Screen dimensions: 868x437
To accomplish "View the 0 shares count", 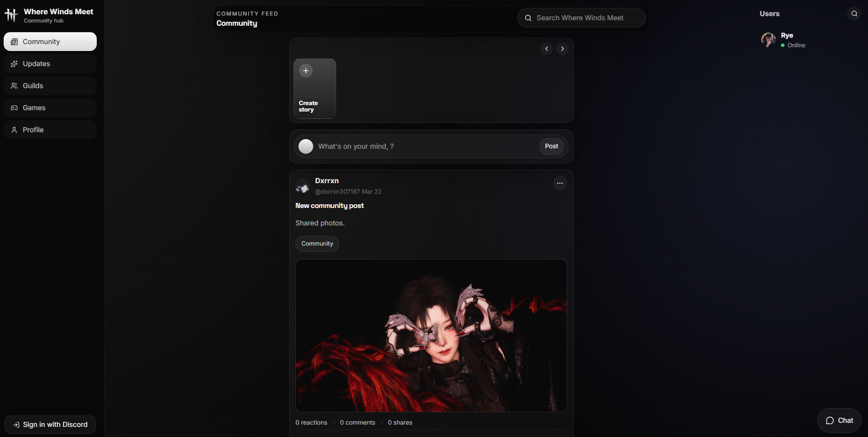I will (x=400, y=423).
